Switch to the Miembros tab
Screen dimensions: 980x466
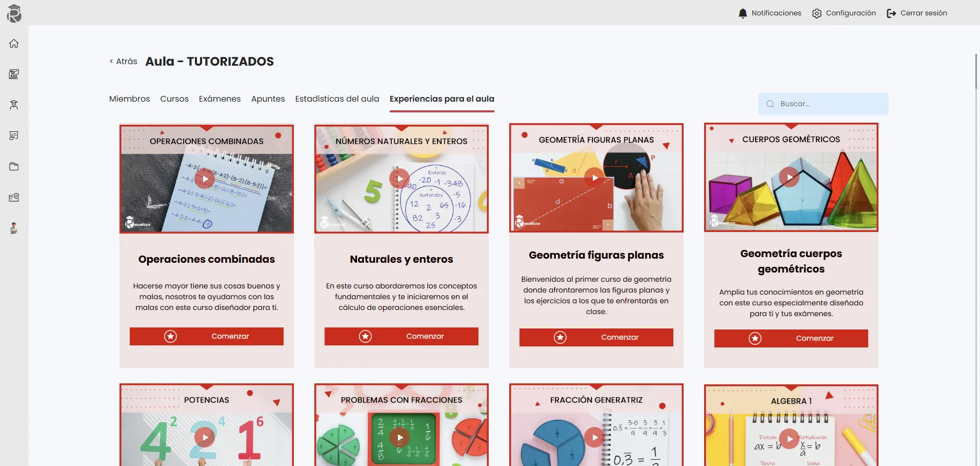pyautogui.click(x=129, y=99)
